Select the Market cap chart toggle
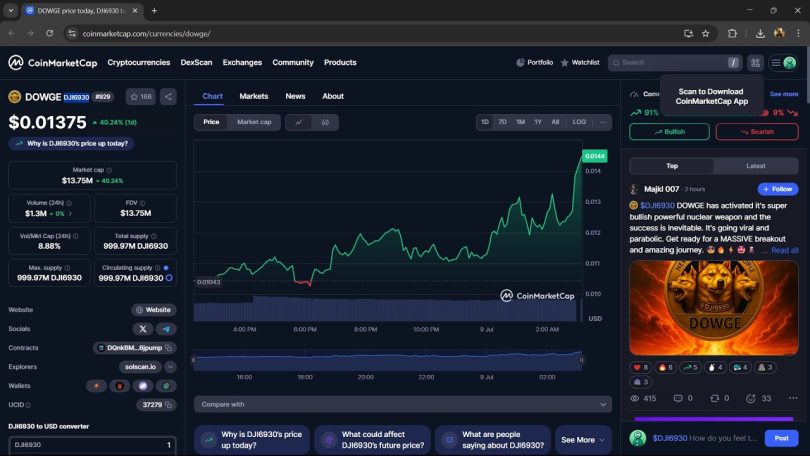810x456 pixels. tap(254, 122)
